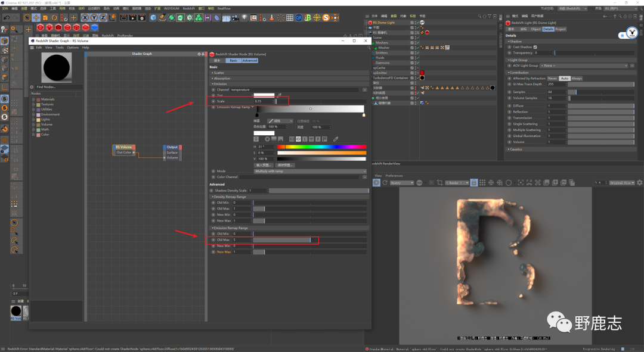Click the blue layered volume icon
644x352 pixels.
[95, 27]
